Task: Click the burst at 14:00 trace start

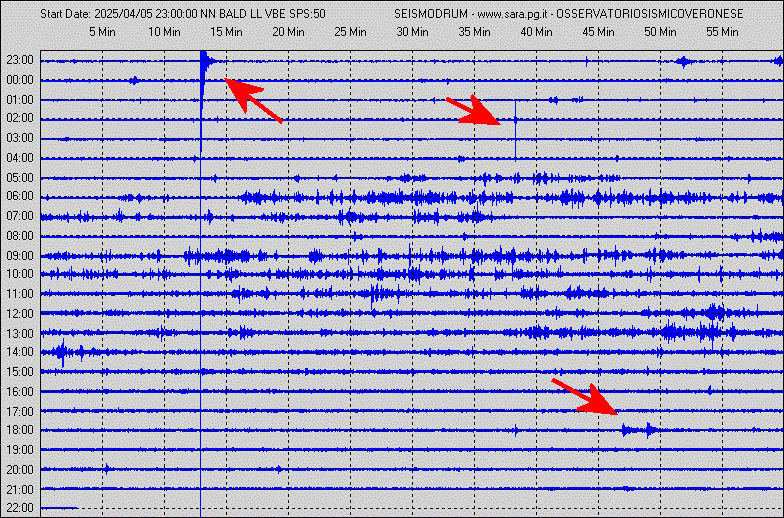Action: point(62,352)
